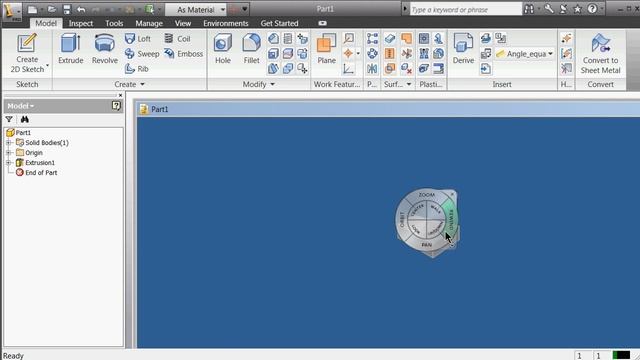Click CENTER on the navigation wheel

coord(417,211)
